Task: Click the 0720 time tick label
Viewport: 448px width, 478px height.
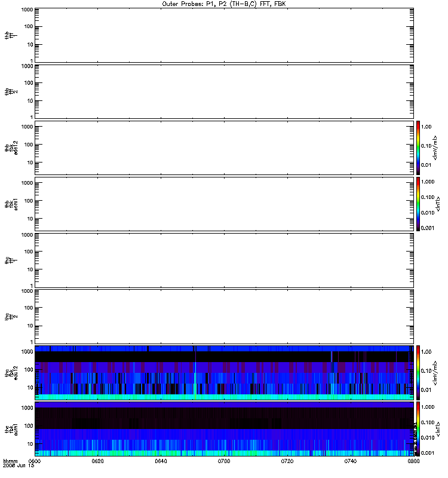Action: (287, 461)
